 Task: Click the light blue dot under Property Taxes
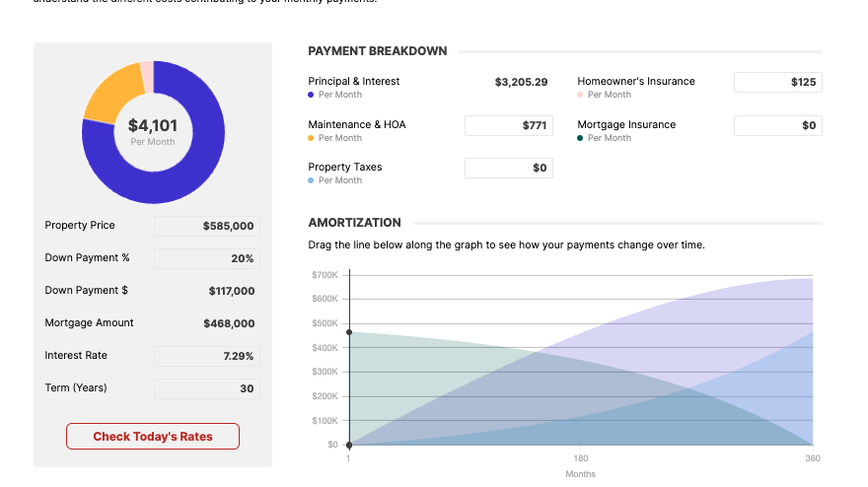311,180
